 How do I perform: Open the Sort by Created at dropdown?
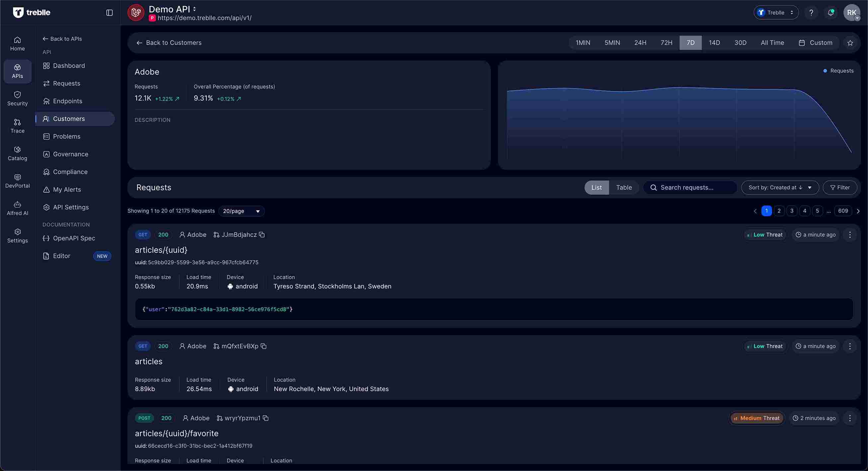(x=780, y=188)
